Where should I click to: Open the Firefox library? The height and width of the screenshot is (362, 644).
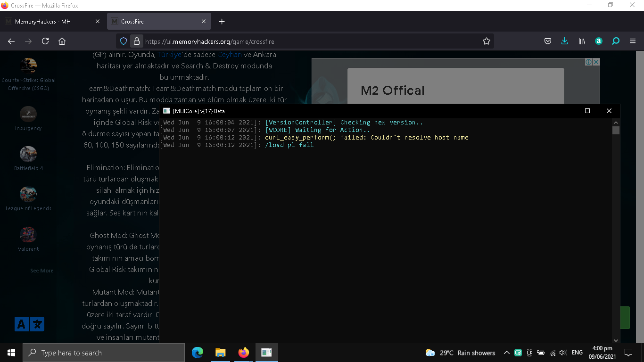pos(582,41)
